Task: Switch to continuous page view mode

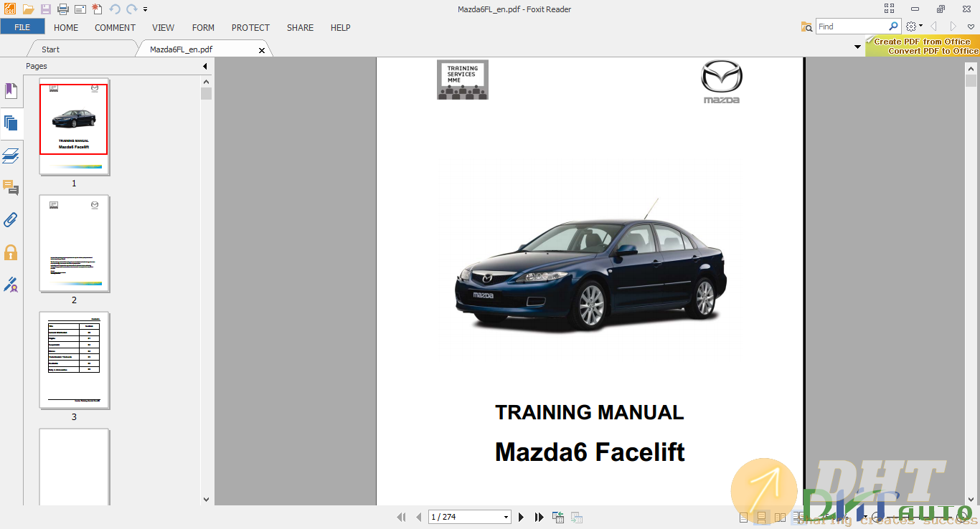Action: 761,517
